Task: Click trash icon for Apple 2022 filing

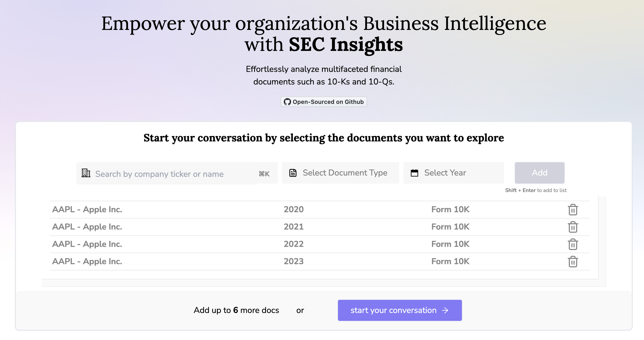Action: pyautogui.click(x=573, y=244)
